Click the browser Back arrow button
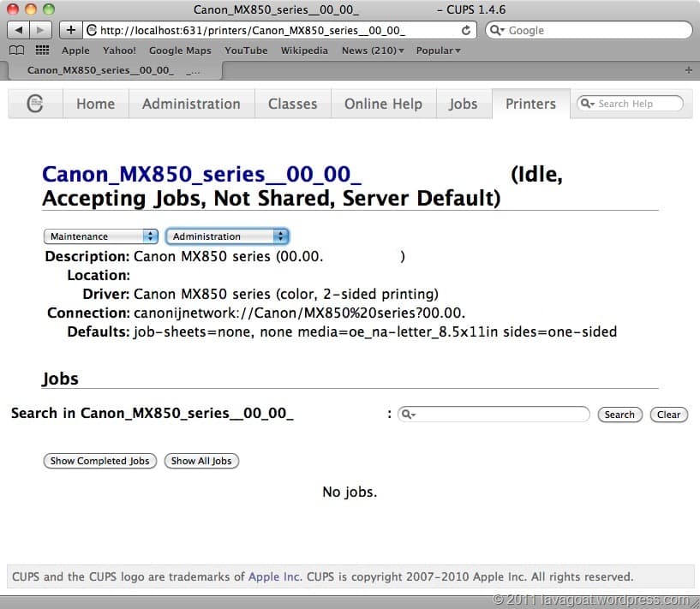The height and width of the screenshot is (609, 700). (19, 30)
